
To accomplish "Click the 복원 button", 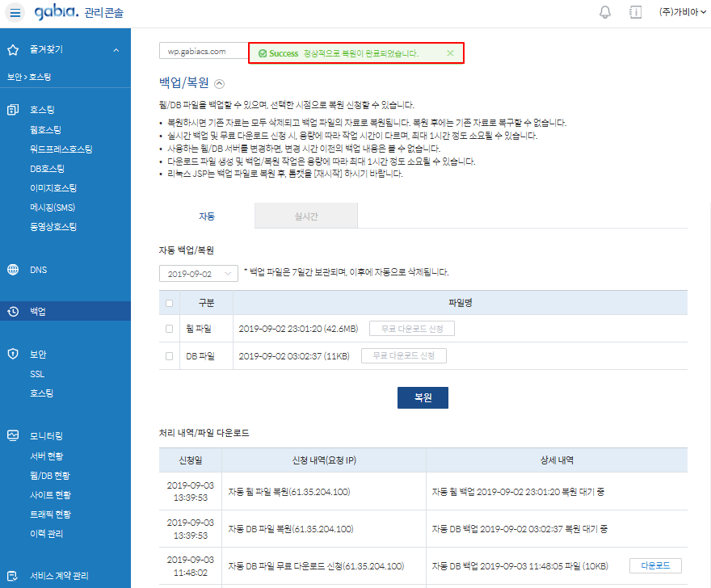I will 423,397.
